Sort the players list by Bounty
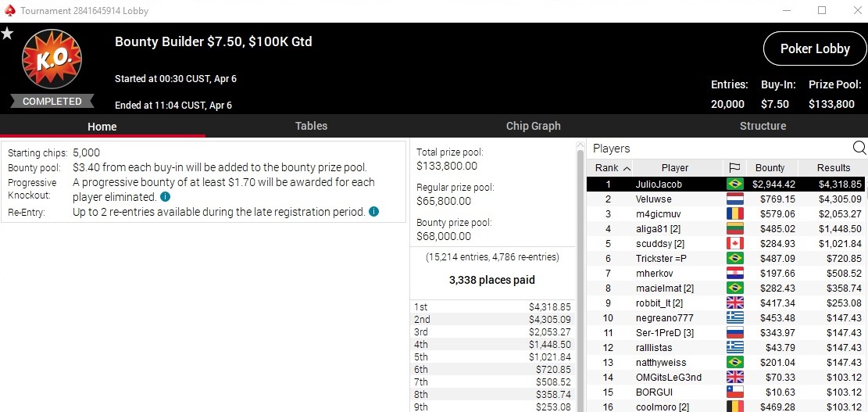868x412 pixels. tap(770, 168)
